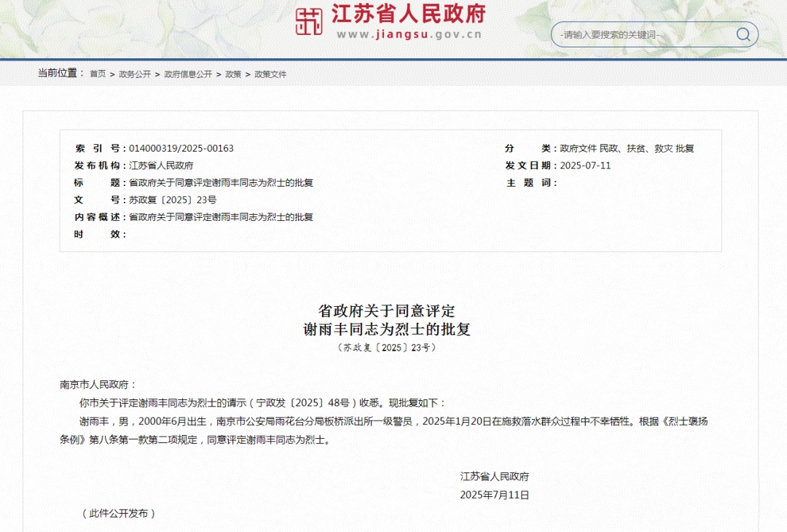Viewport: 787px width, 532px height.
Task: Click inside the keyword search input field
Action: click(x=641, y=34)
